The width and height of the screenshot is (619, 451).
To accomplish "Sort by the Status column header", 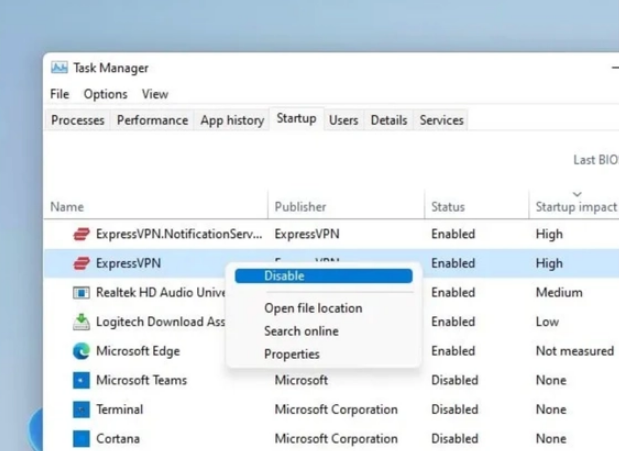I will pos(448,207).
